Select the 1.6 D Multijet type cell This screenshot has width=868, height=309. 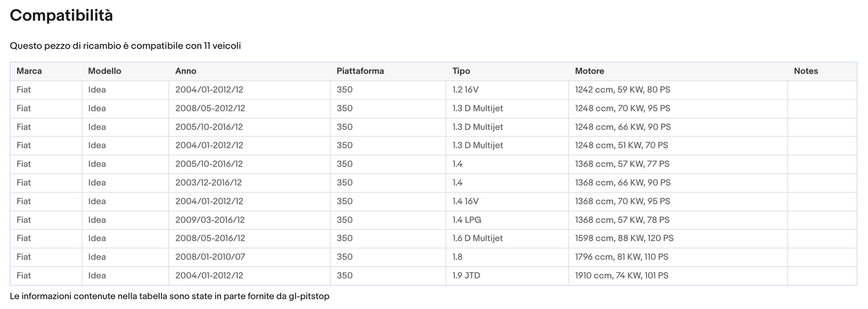[478, 239]
